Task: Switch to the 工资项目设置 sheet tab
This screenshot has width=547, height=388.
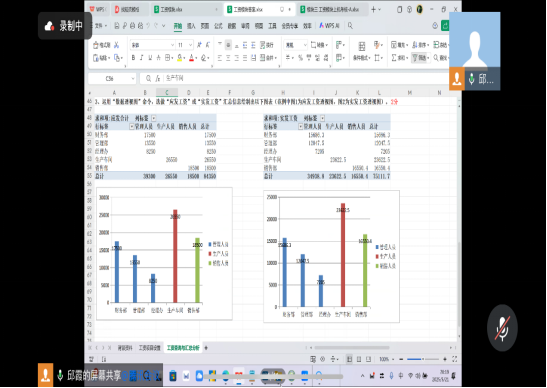Action: [150, 348]
